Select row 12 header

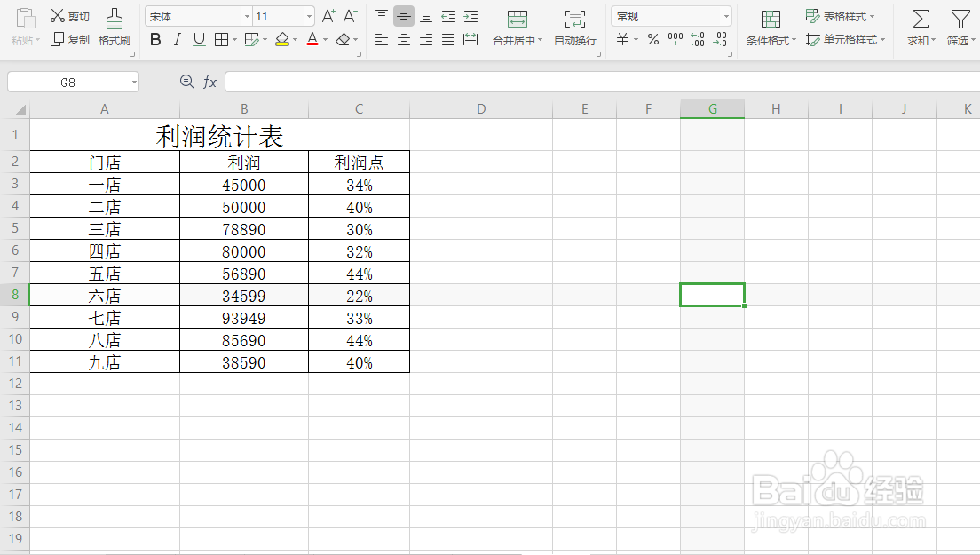tap(15, 383)
